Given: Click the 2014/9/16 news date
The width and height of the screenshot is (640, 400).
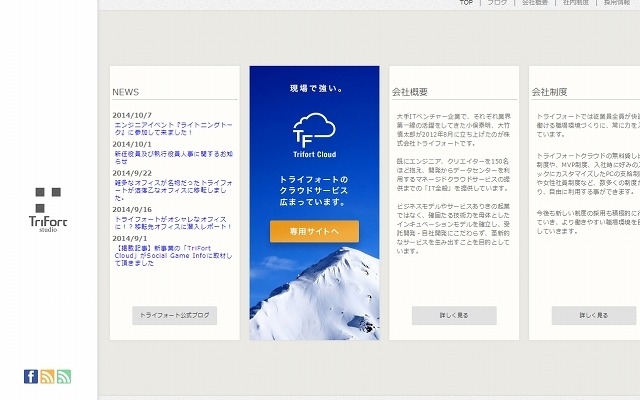Looking at the screenshot, I should click(x=132, y=210).
